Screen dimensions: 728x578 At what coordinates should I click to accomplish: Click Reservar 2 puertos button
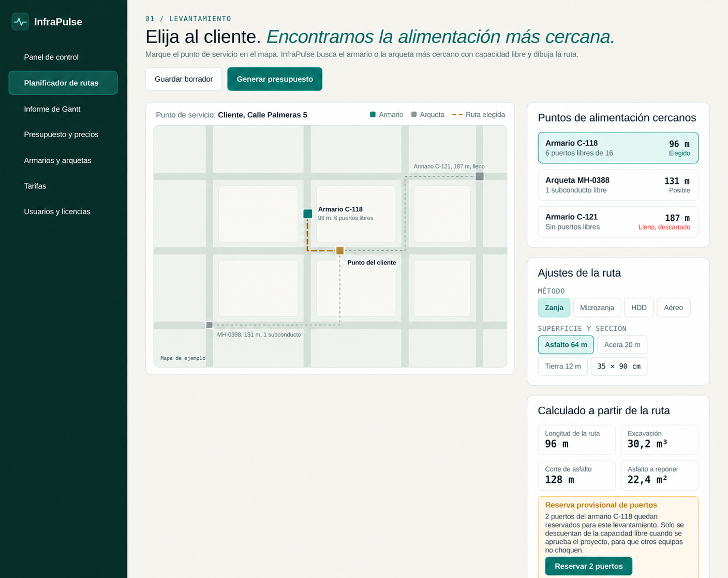[588, 566]
